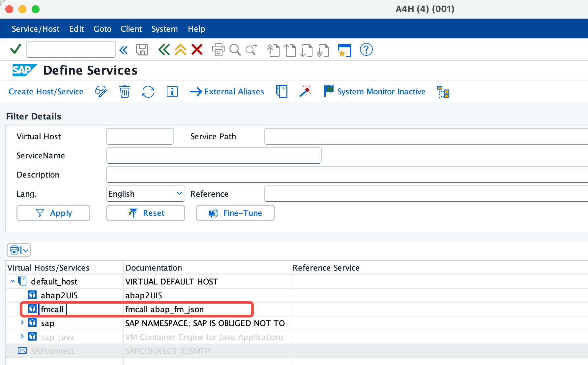
Task: Click the Fine-Tune button
Action: click(235, 213)
